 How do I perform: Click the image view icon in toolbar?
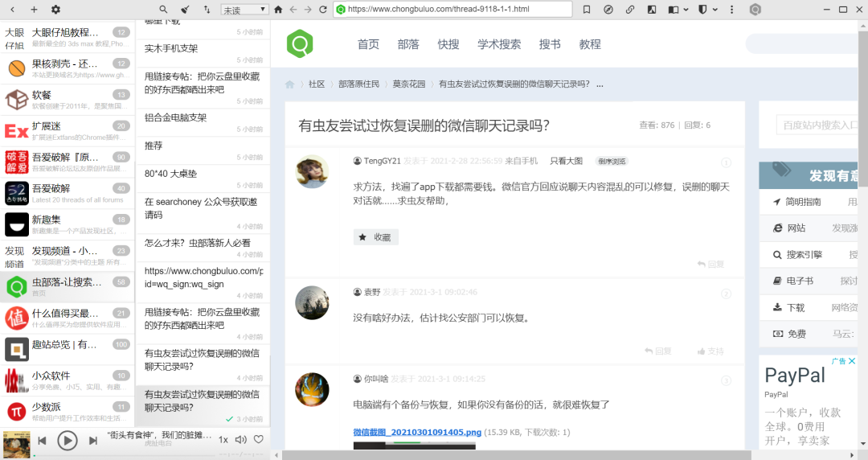coord(652,10)
